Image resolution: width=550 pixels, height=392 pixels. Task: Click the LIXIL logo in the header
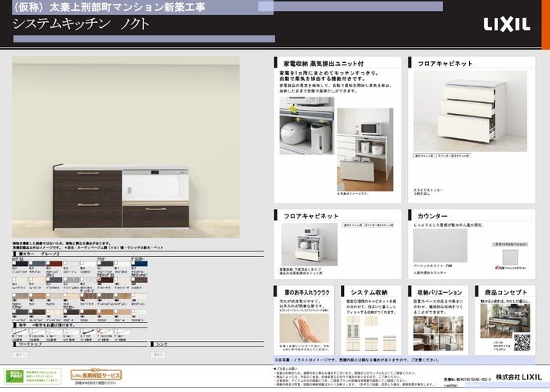click(x=507, y=24)
